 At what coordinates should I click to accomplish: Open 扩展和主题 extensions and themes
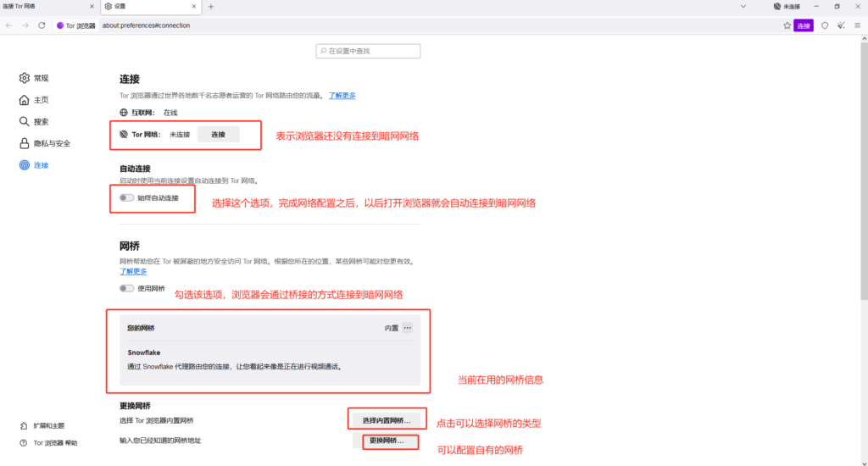(x=42, y=425)
